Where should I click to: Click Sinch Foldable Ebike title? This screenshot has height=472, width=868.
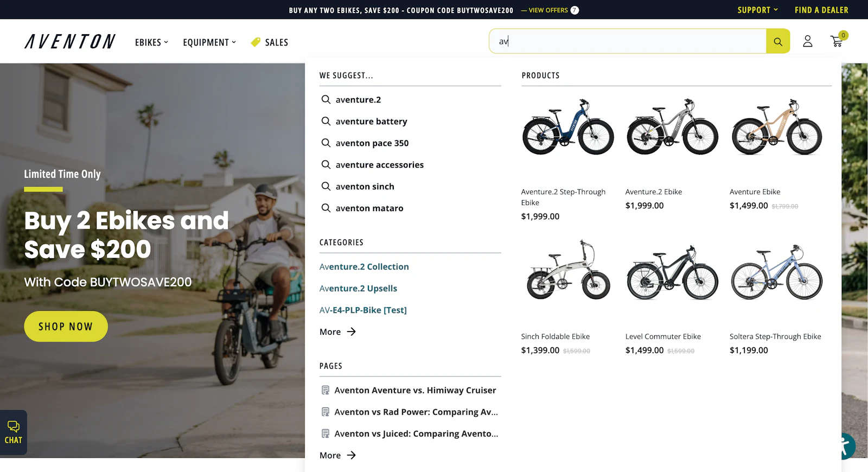pyautogui.click(x=555, y=337)
